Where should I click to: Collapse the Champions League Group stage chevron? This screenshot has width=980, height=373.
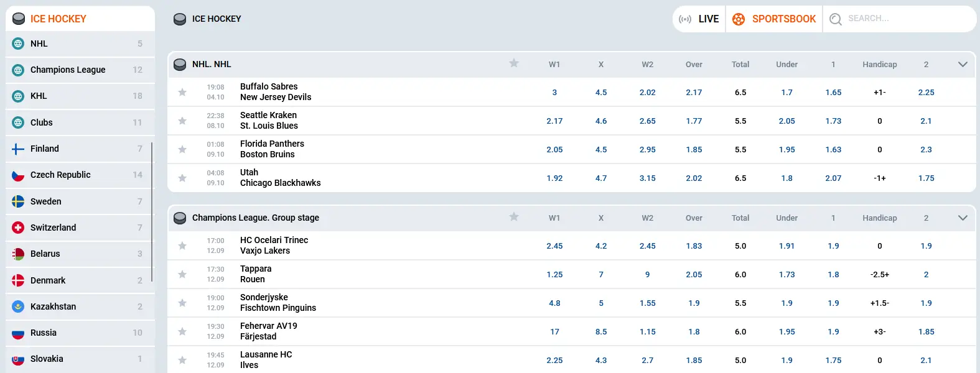963,218
